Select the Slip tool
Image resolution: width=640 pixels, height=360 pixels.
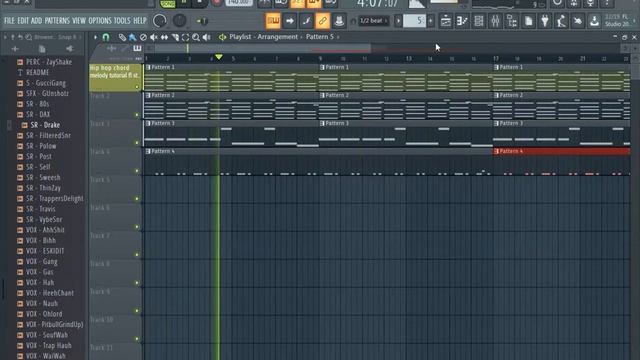click(164, 38)
